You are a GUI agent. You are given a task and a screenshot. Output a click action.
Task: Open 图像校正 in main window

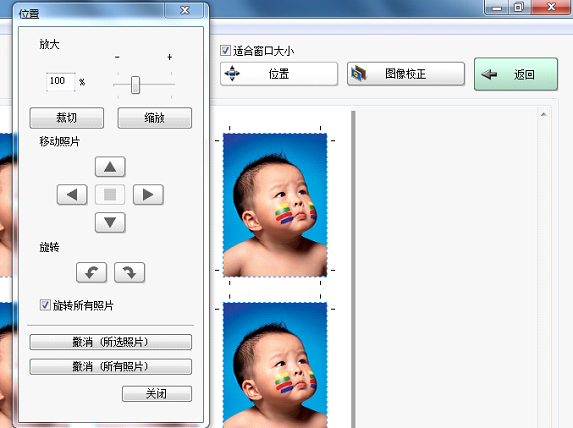tap(406, 74)
